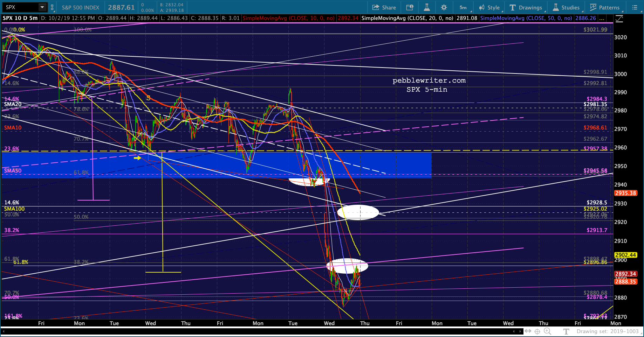Open chart settings with the gear icon
Image resolution: width=644 pixels, height=337 pixels.
[x=444, y=7]
